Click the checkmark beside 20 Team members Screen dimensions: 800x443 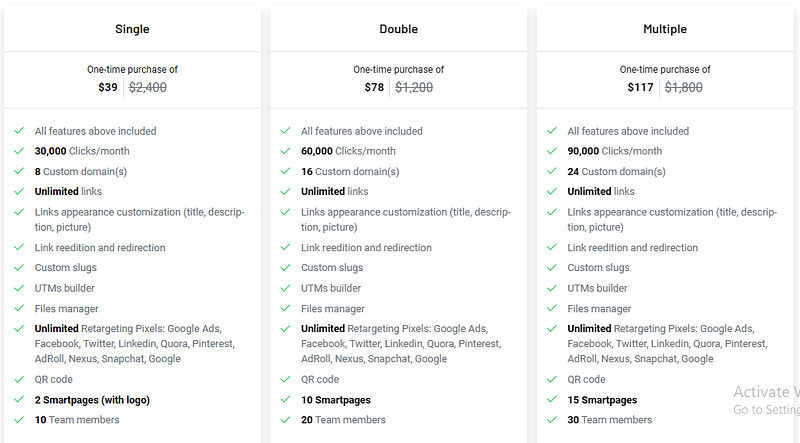[286, 420]
